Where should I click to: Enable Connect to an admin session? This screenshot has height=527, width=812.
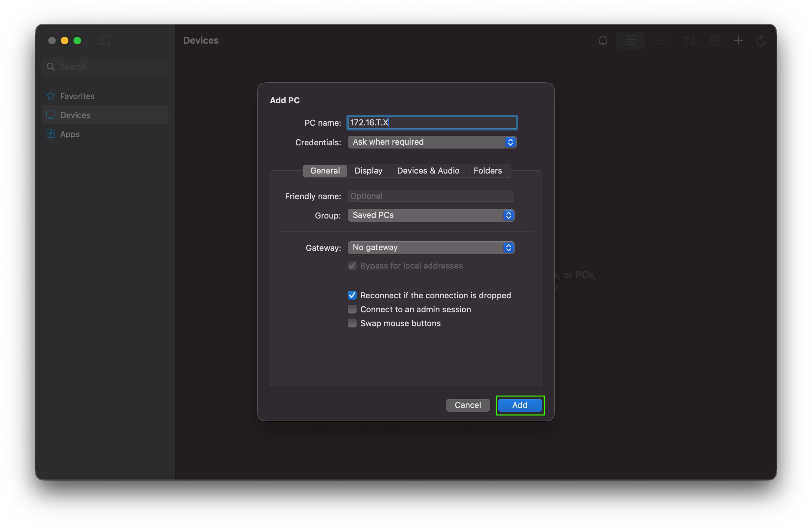352,309
